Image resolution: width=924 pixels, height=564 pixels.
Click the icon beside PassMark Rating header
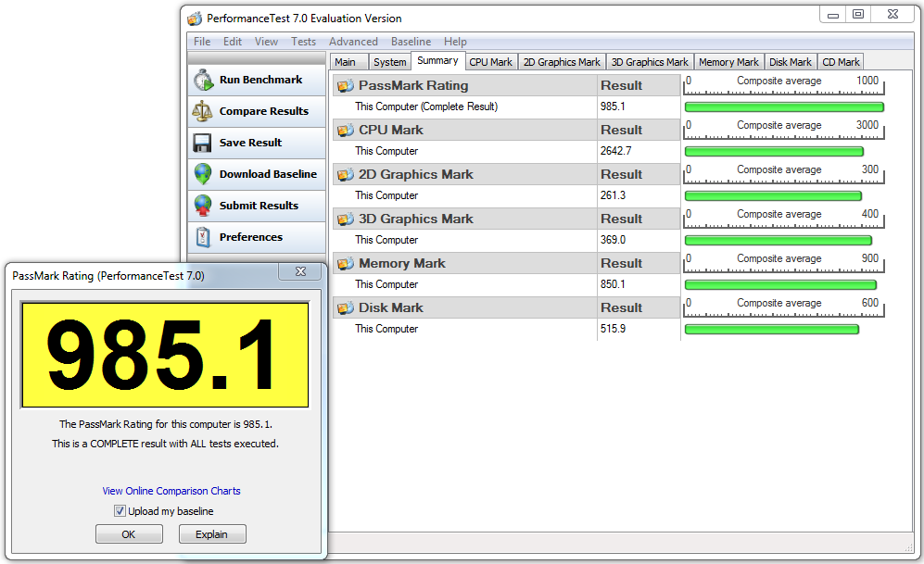(x=346, y=86)
